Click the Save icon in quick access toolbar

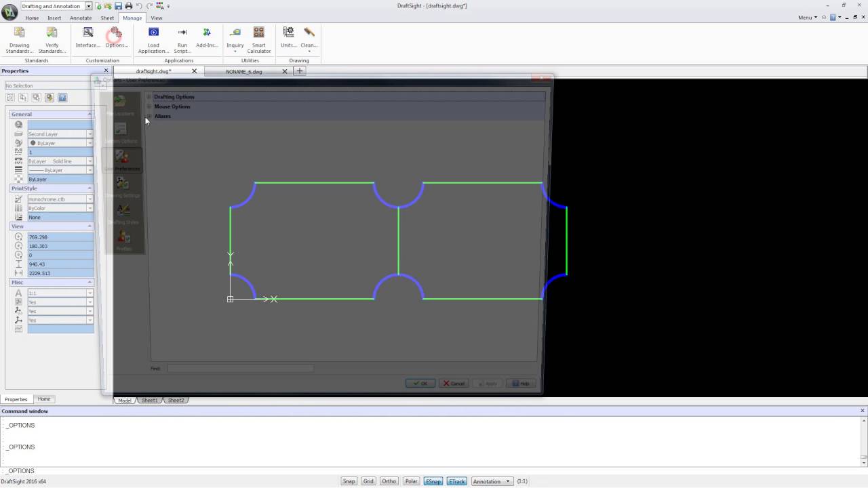[x=118, y=6]
